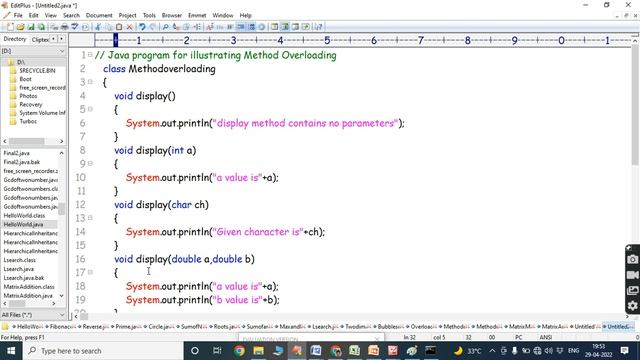This screenshot has height=360, width=640.
Task: Click the Find magnifier icon
Action: [165, 27]
